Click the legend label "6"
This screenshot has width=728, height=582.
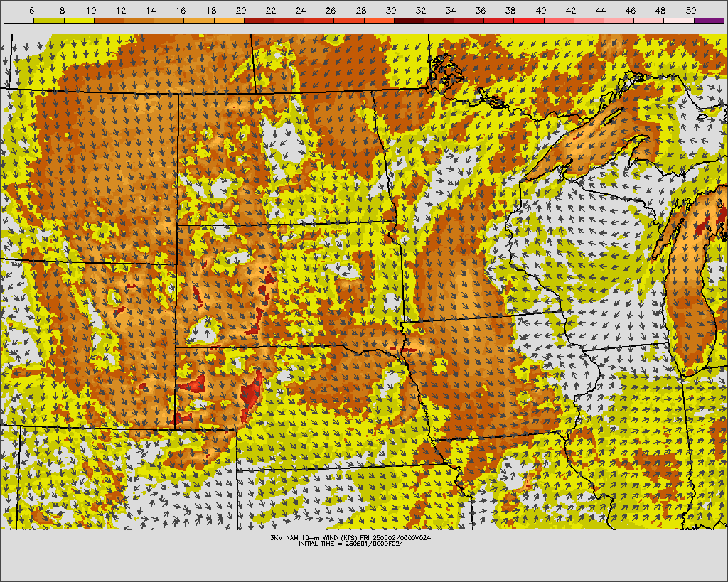pos(31,10)
